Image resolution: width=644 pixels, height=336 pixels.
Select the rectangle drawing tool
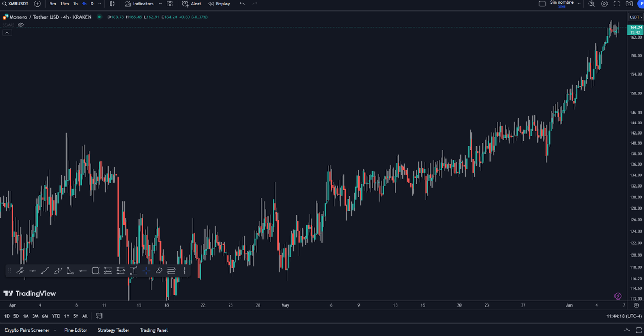[96, 271]
